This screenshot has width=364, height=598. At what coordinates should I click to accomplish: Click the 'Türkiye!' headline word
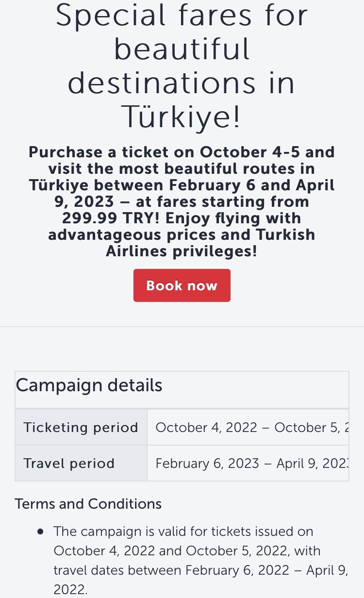coord(182,116)
